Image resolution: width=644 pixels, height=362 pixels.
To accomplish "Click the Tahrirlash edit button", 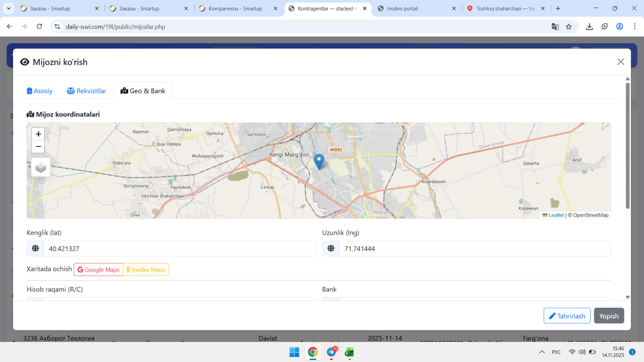I will [567, 316].
